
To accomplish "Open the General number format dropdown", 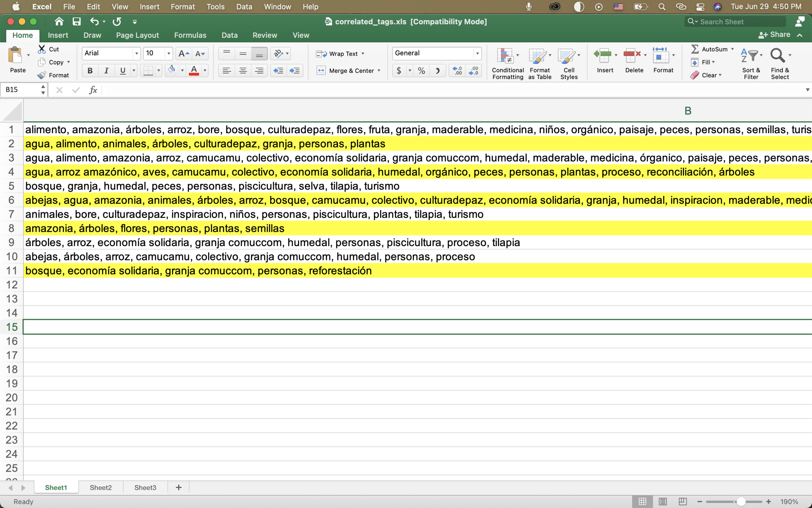I will tap(477, 53).
